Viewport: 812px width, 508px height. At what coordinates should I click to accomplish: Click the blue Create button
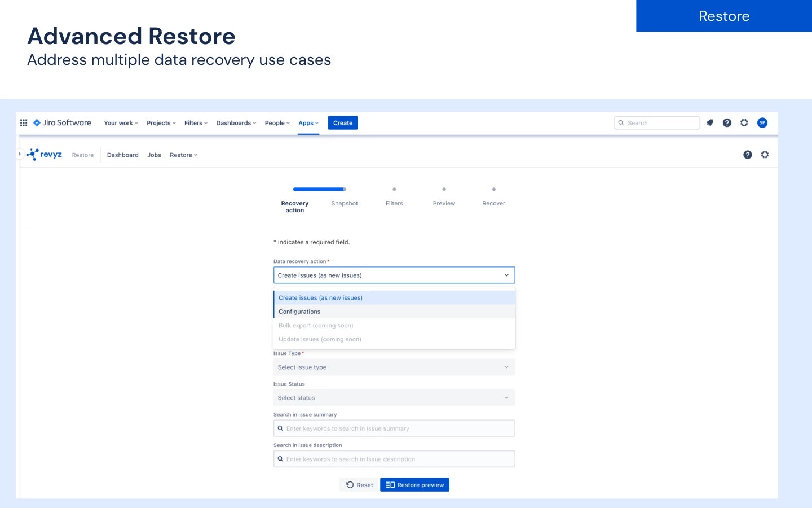click(343, 123)
